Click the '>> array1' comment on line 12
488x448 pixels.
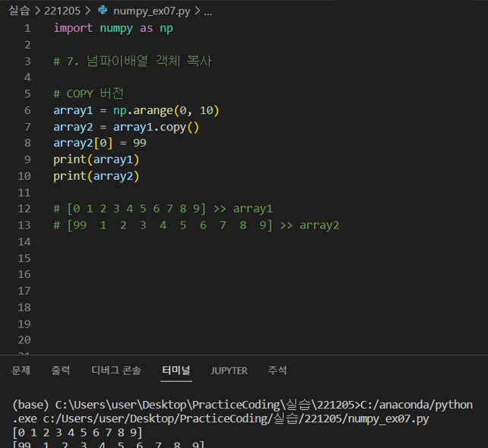243,209
